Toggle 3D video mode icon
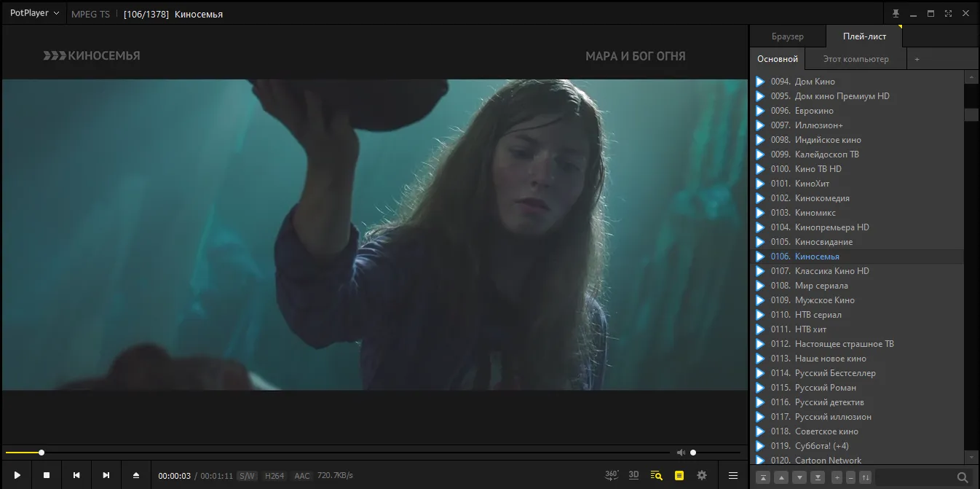 click(633, 475)
